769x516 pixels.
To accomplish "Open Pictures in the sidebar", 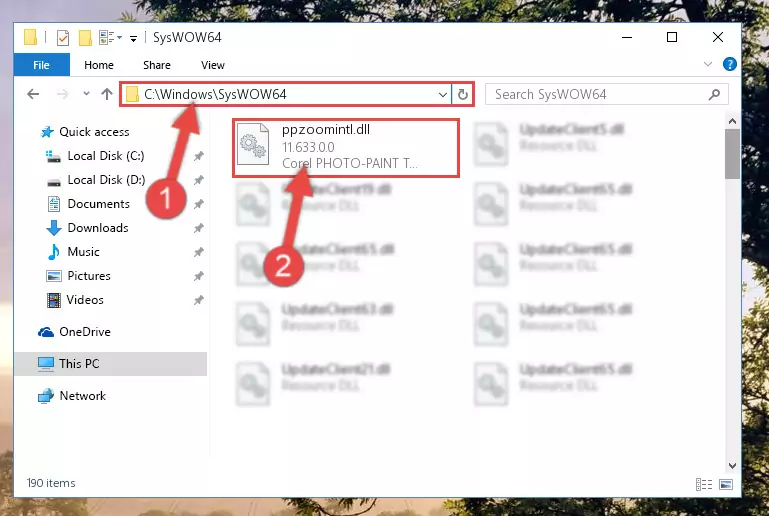I will [89, 276].
